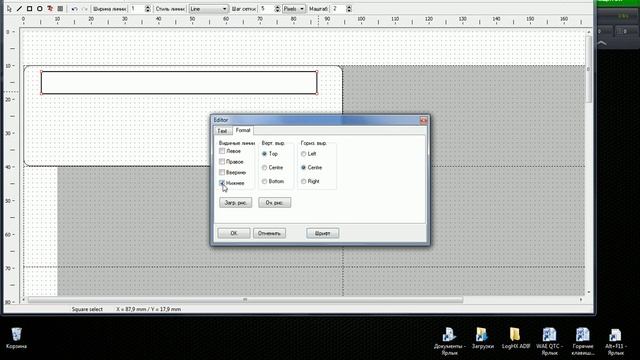The image size is (640, 360).
Task: Select the gray grid/table tool icon
Action: (60, 9)
